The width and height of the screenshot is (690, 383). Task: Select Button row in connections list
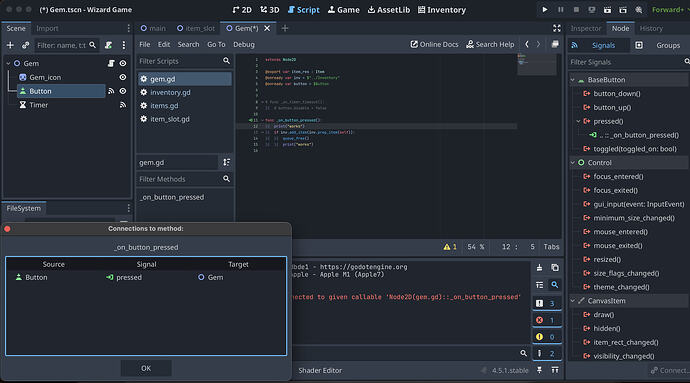pyautogui.click(x=146, y=277)
